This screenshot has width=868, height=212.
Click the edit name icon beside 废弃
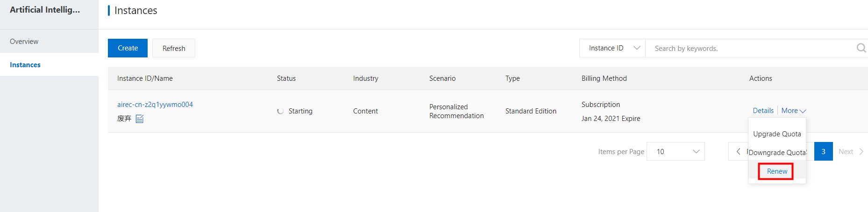(x=139, y=119)
